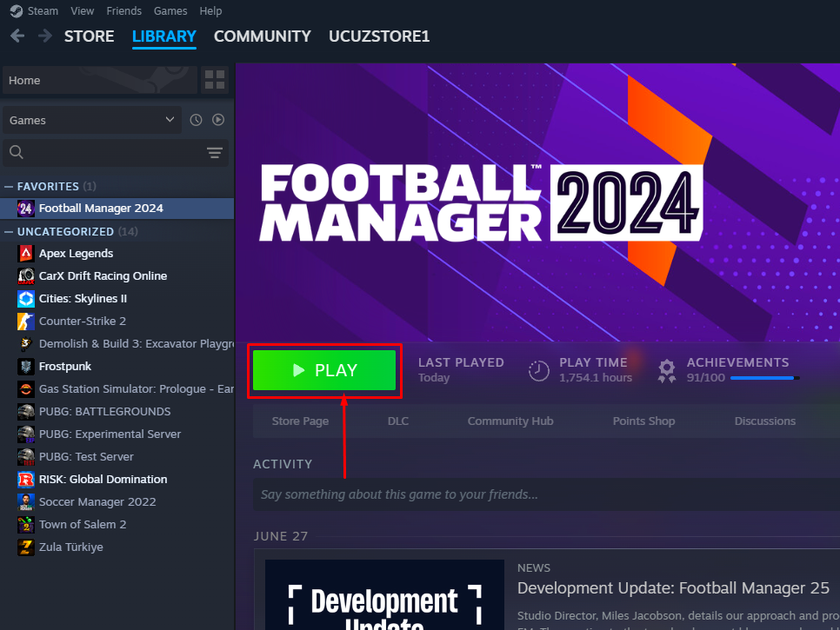The height and width of the screenshot is (630, 840).
Task: Select CarX Drift Racing Online entry
Action: (x=117, y=276)
